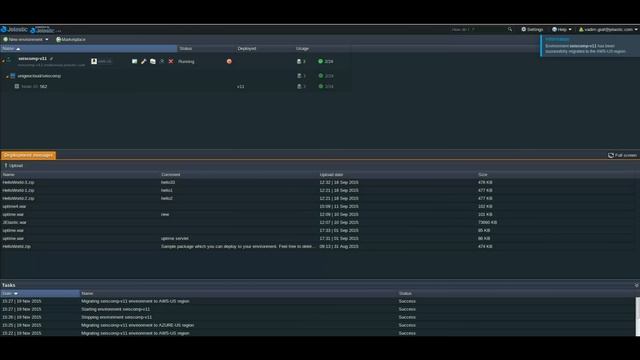Sort environments by the Name column
The image size is (640, 360).
tap(89, 49)
